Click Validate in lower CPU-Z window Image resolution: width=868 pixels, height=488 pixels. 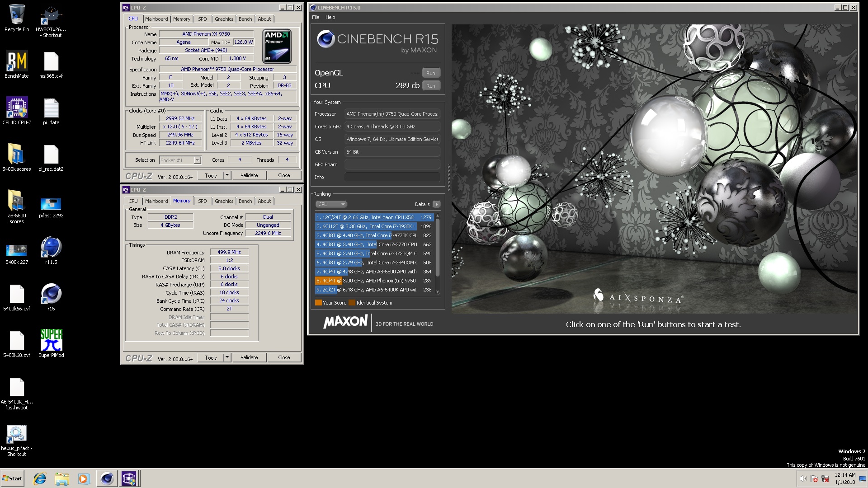[249, 357]
